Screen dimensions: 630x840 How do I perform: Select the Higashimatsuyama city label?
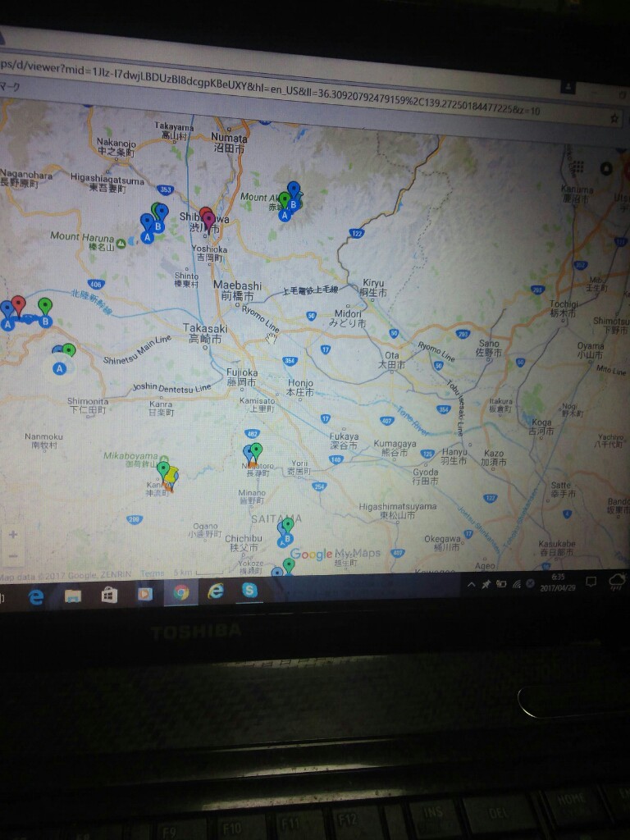pos(398,510)
